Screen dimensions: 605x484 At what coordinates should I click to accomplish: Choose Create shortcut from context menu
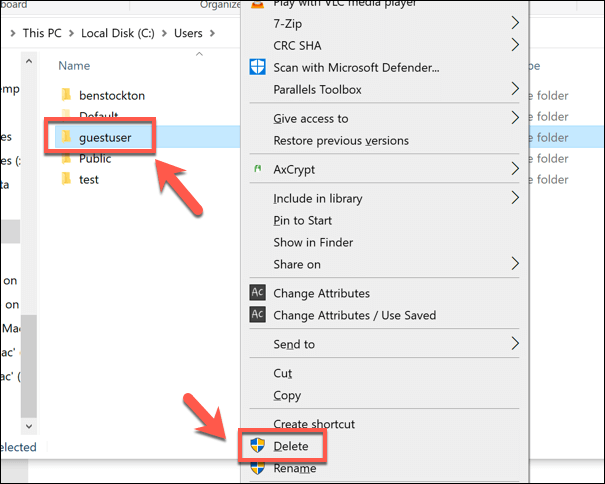click(x=315, y=425)
